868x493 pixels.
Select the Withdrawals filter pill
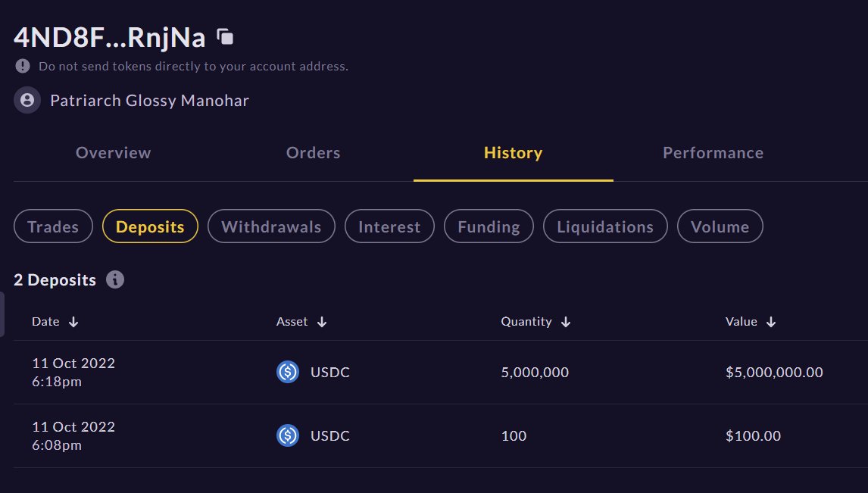click(271, 226)
